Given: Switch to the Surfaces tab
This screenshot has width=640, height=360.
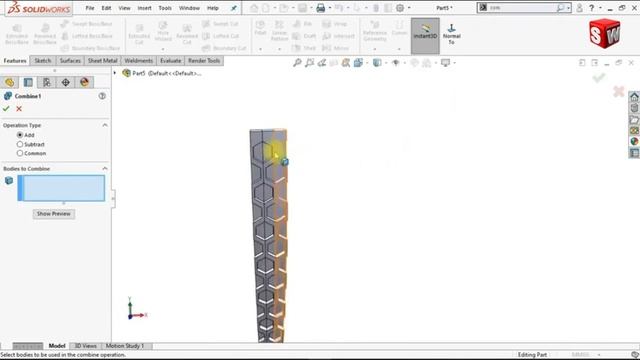Looking at the screenshot, I should point(70,60).
